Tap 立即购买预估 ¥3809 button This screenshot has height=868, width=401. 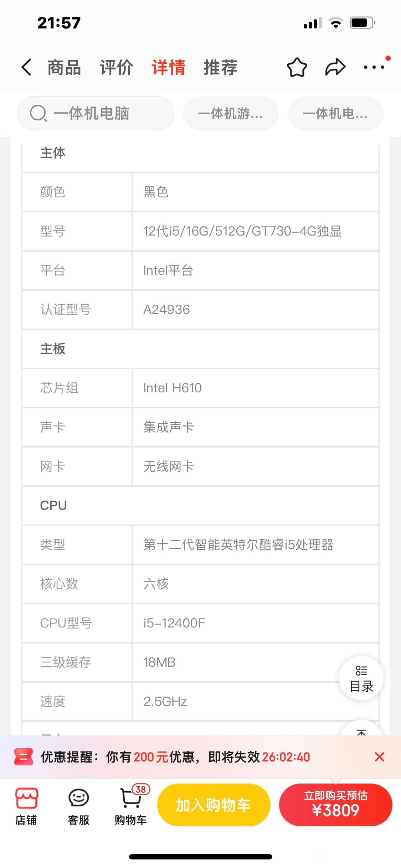(x=335, y=805)
